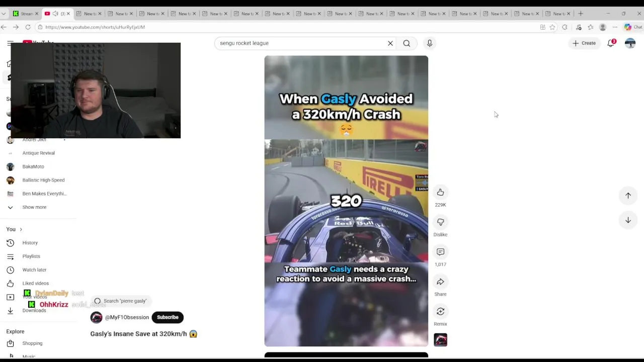
Task: Open Remix option for this short
Action: (x=440, y=311)
